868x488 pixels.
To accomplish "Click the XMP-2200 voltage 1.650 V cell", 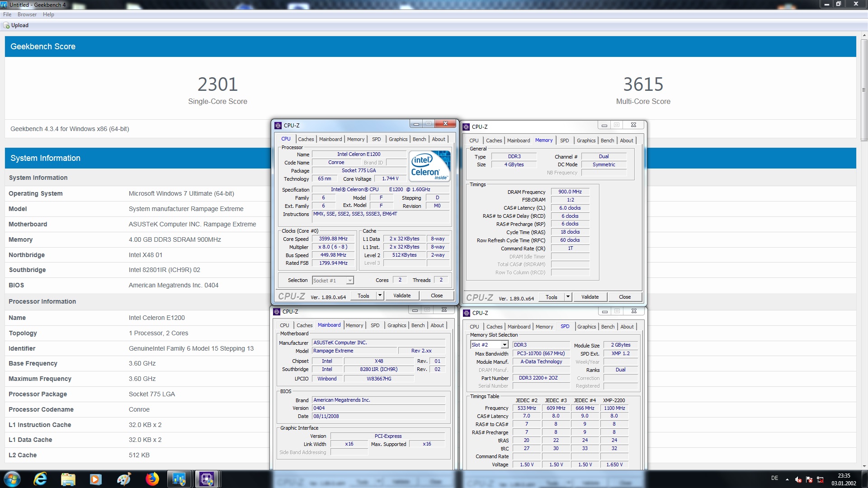I will tap(614, 465).
